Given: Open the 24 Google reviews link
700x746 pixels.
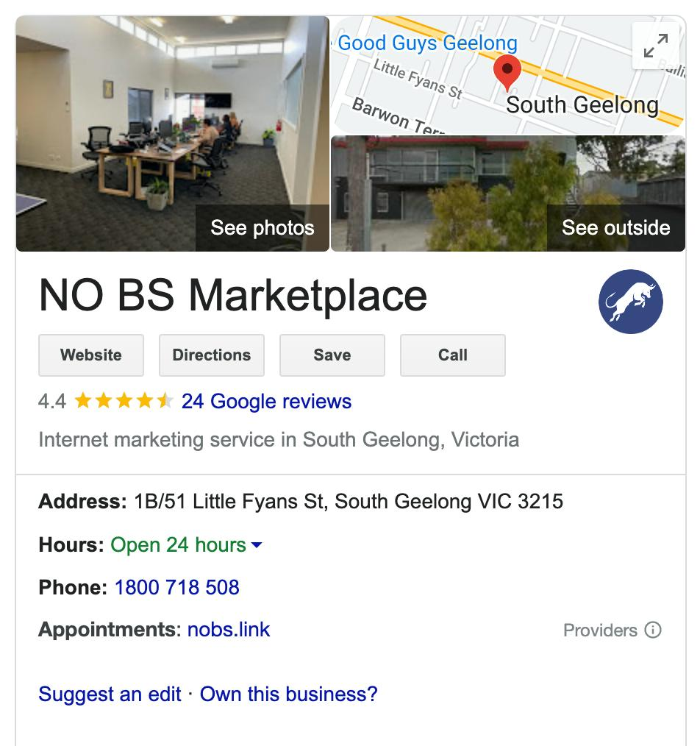Looking at the screenshot, I should click(x=266, y=401).
